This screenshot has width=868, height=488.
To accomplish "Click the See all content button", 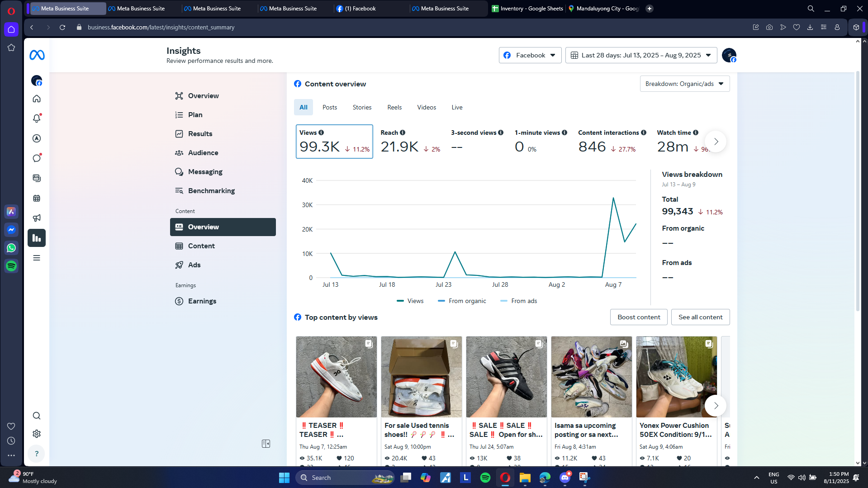I will (x=700, y=317).
